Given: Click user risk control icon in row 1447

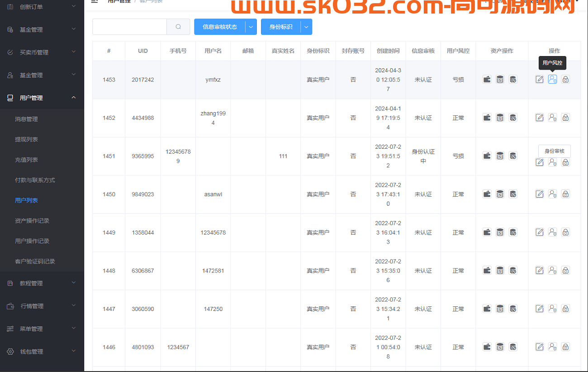Looking at the screenshot, I should click(552, 309).
